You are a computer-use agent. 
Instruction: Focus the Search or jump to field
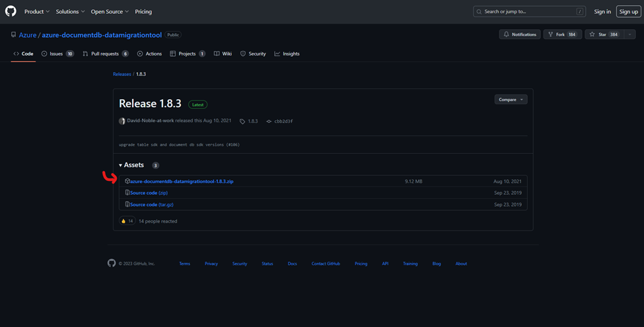[530, 11]
